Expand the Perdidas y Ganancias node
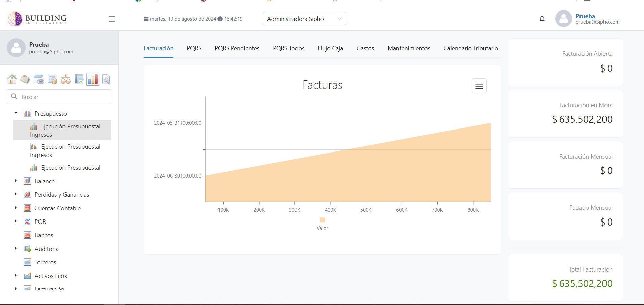 pos(16,194)
